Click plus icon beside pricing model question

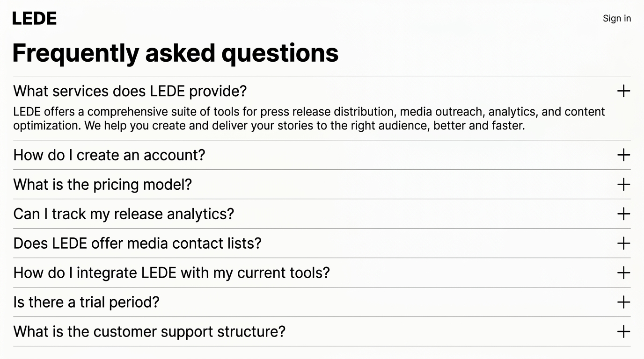click(623, 185)
